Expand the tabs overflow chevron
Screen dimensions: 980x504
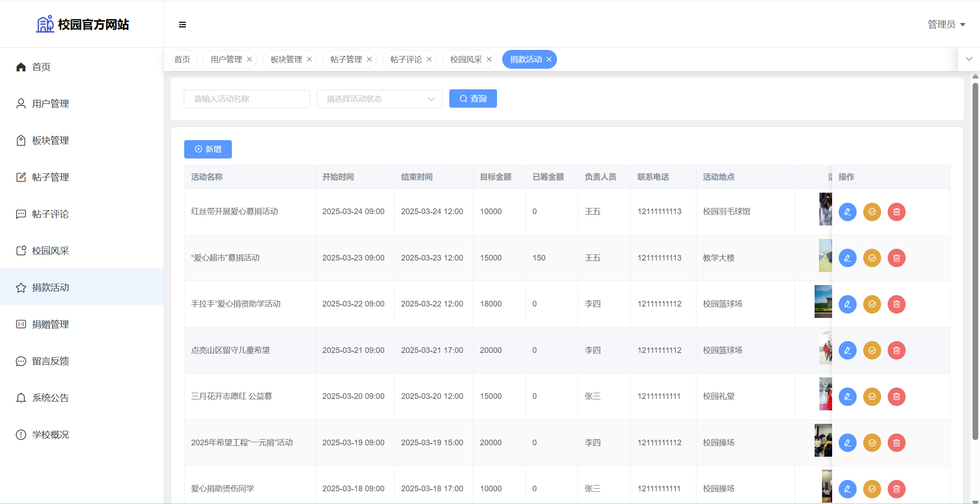969,59
